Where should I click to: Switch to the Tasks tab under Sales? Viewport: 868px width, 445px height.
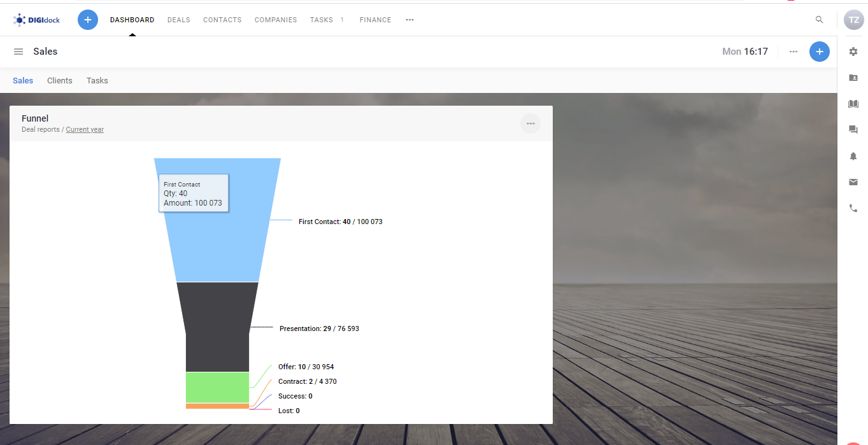point(97,80)
